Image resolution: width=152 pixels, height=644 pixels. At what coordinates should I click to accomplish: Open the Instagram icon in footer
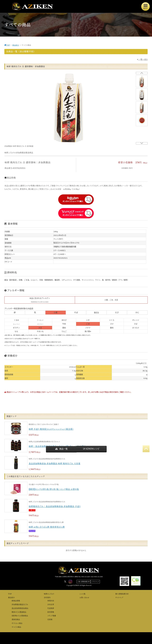click(x=70, y=581)
